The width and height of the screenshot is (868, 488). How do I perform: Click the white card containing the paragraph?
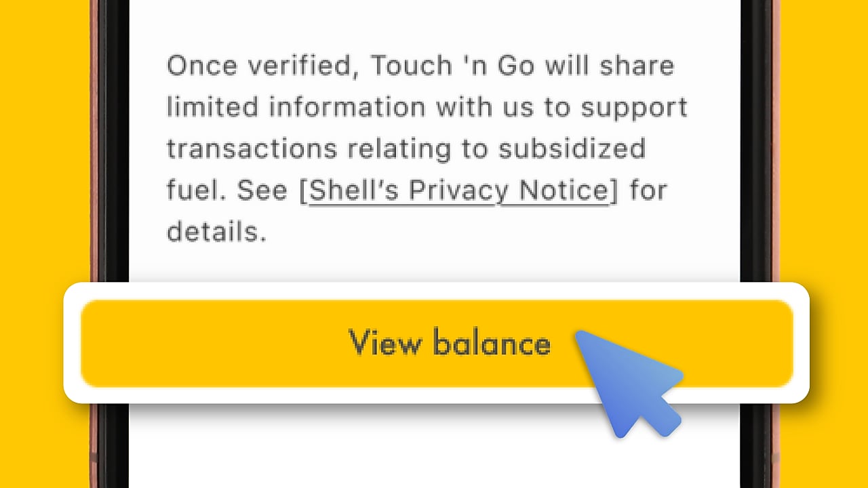pyautogui.click(x=434, y=136)
